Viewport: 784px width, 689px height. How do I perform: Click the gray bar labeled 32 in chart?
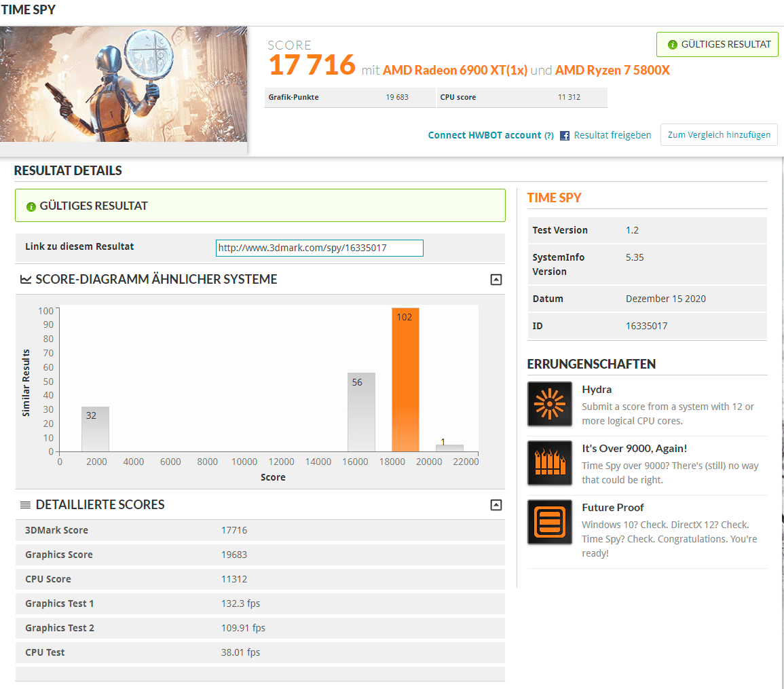point(95,429)
